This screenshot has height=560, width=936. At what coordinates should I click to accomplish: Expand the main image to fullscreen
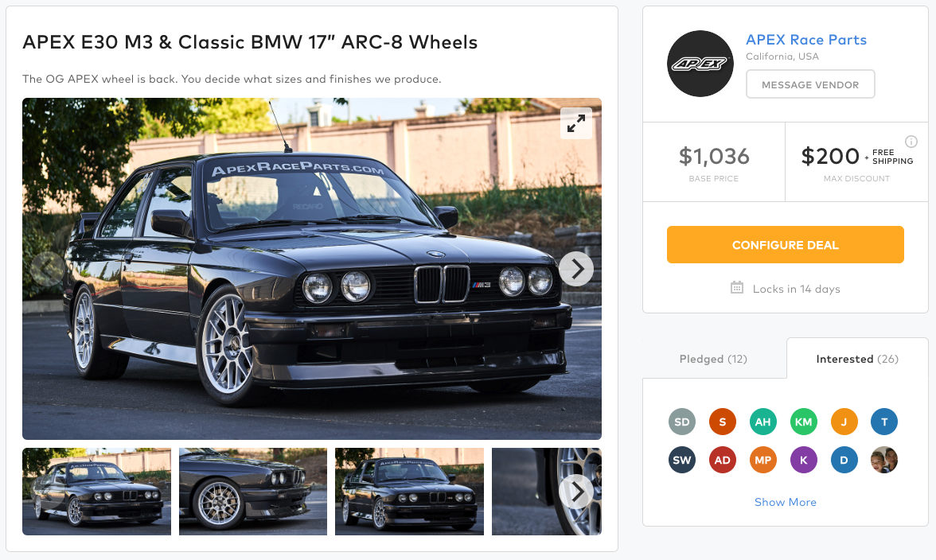pos(576,123)
